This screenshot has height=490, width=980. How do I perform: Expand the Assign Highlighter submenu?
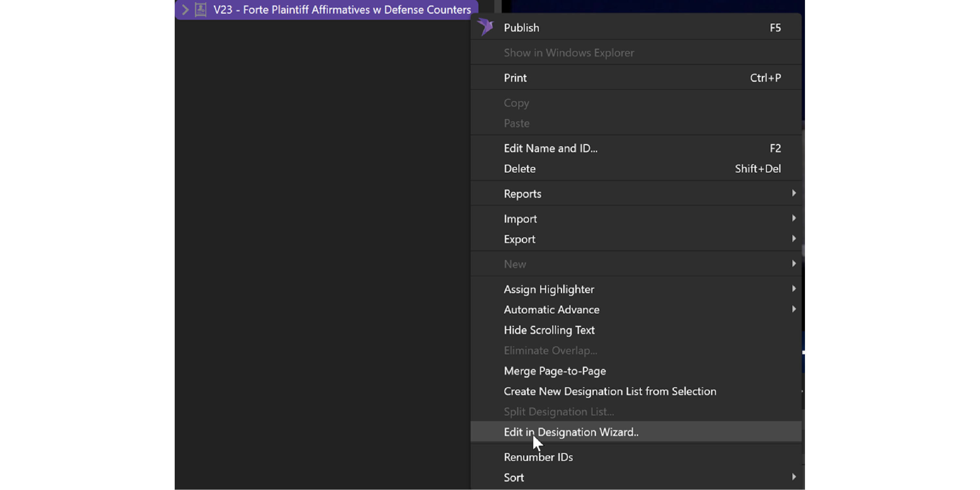coord(549,290)
